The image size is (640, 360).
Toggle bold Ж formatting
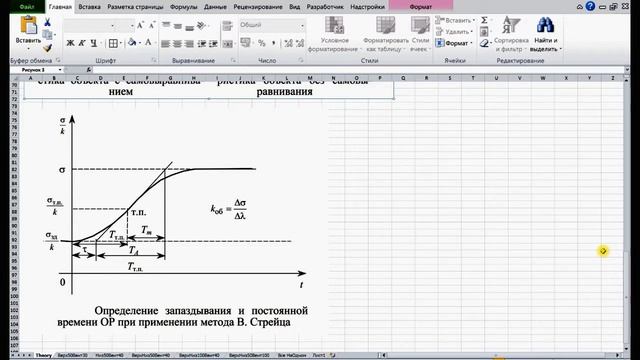70,43
